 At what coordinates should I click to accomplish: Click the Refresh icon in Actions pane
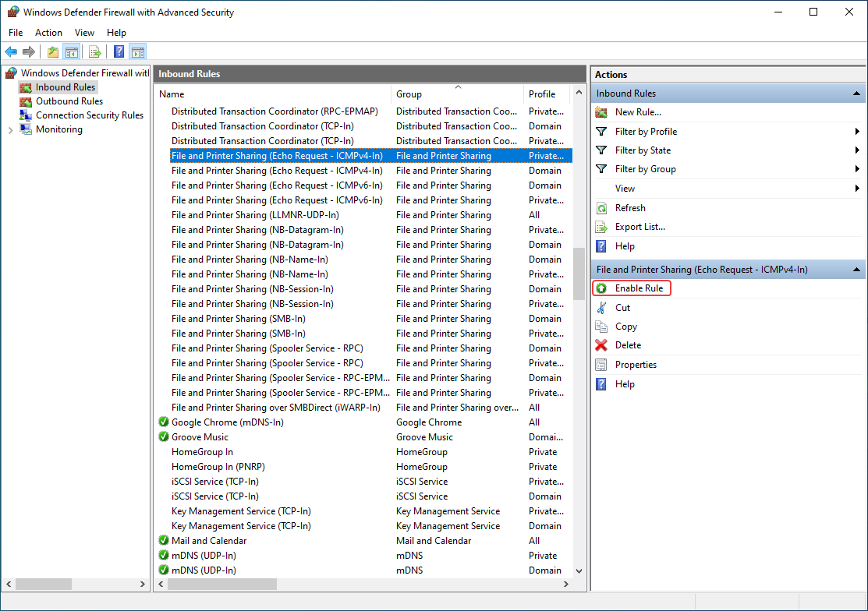601,208
